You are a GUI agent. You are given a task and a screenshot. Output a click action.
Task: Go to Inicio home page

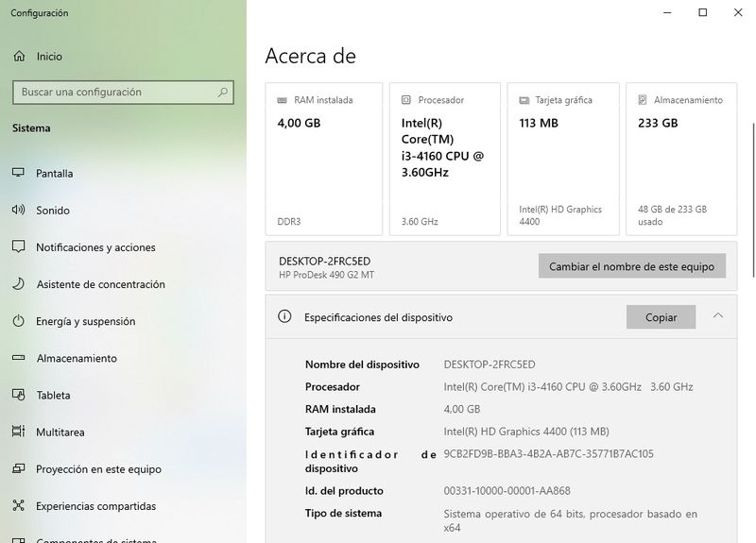pyautogui.click(x=123, y=57)
